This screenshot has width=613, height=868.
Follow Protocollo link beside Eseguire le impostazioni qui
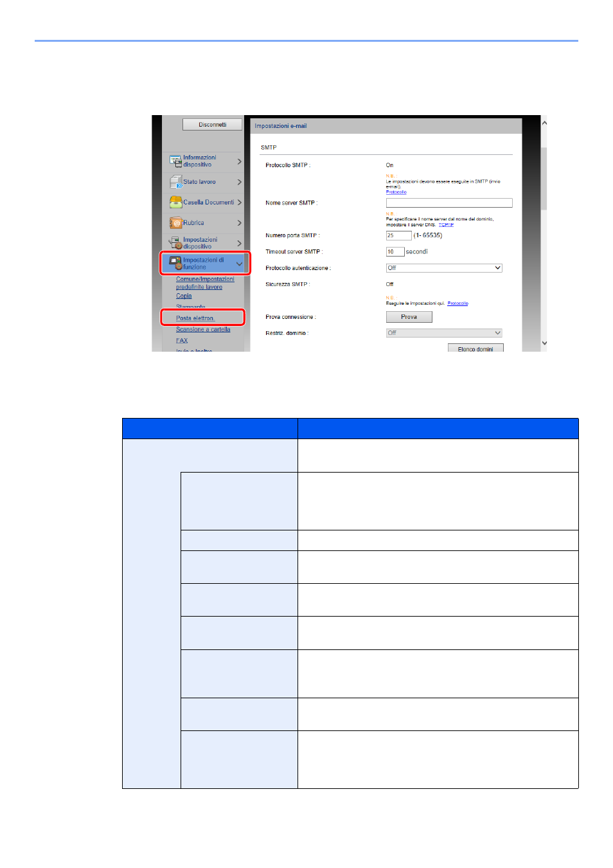pos(458,303)
